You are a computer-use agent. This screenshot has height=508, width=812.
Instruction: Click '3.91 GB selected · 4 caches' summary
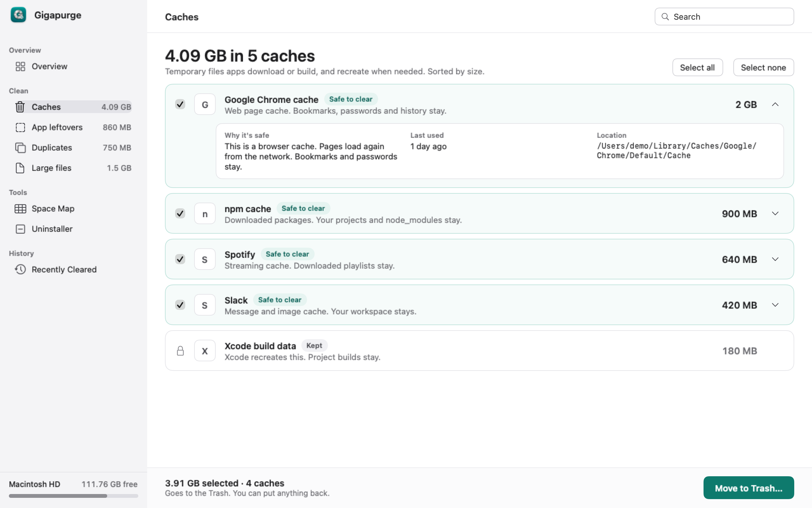(x=225, y=483)
